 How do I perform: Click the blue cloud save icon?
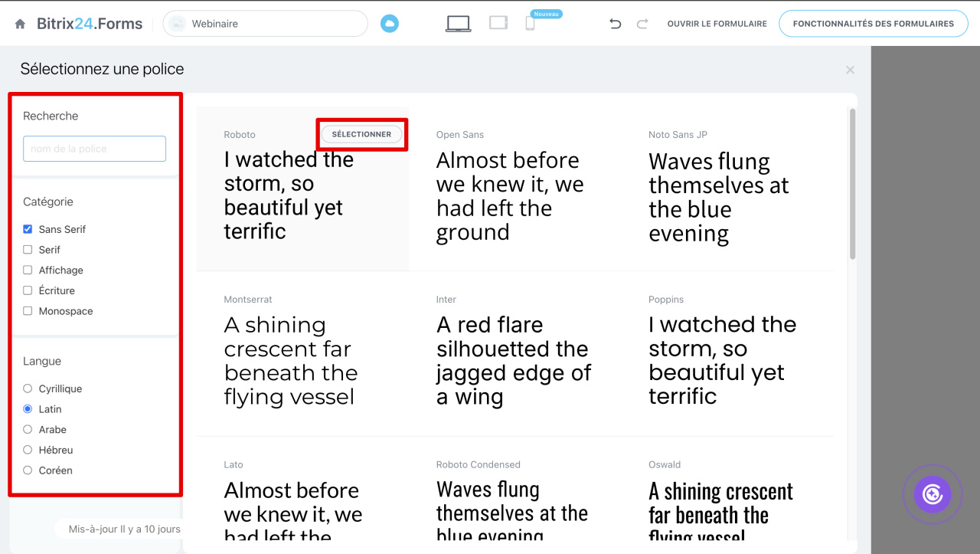(390, 24)
